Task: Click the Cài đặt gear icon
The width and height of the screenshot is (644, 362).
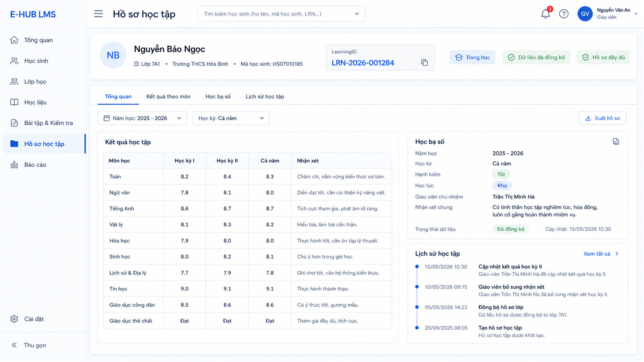Action: coord(14,319)
